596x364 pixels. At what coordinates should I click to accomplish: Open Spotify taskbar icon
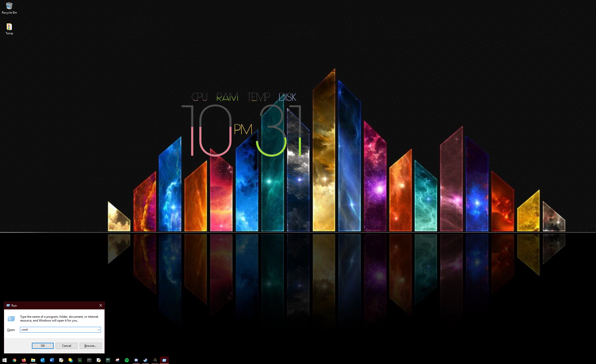coord(127,360)
